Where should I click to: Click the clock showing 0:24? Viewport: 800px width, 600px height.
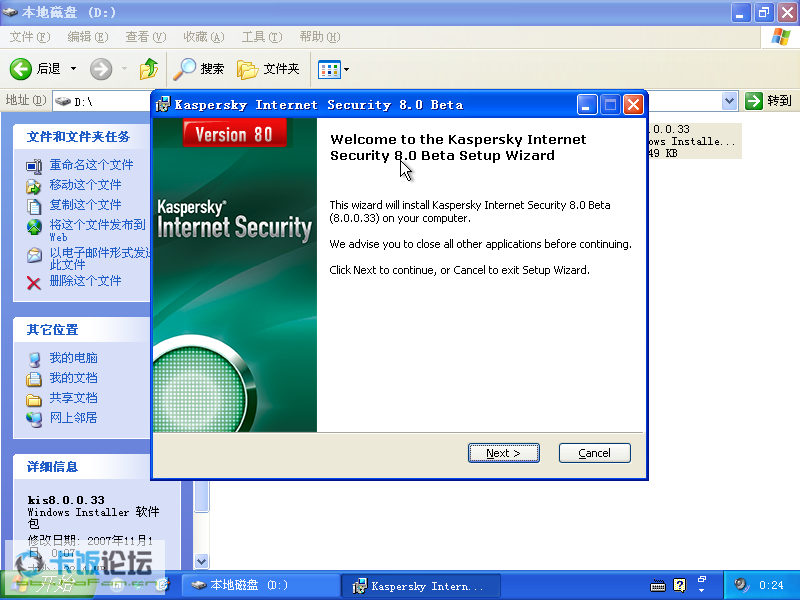coord(771,585)
